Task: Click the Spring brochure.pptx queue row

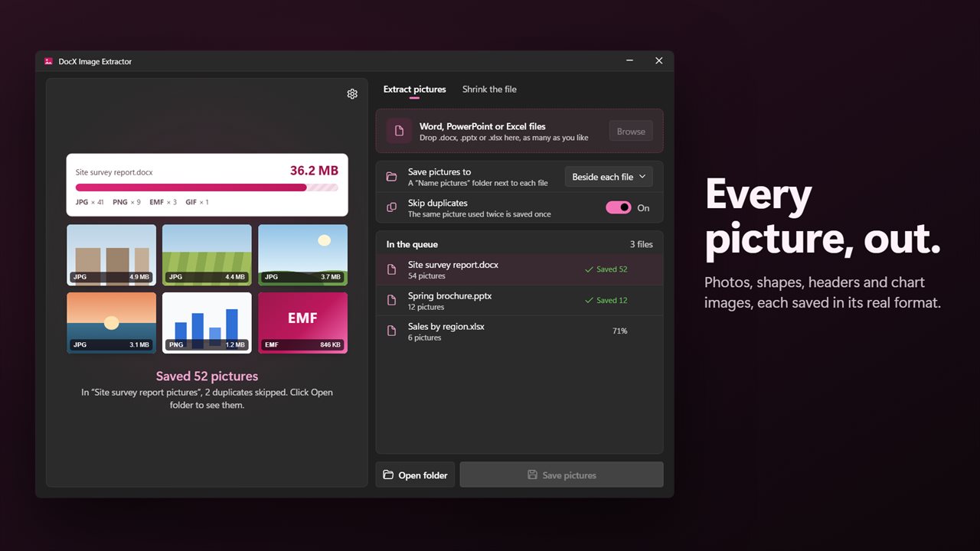Action: [x=520, y=301]
